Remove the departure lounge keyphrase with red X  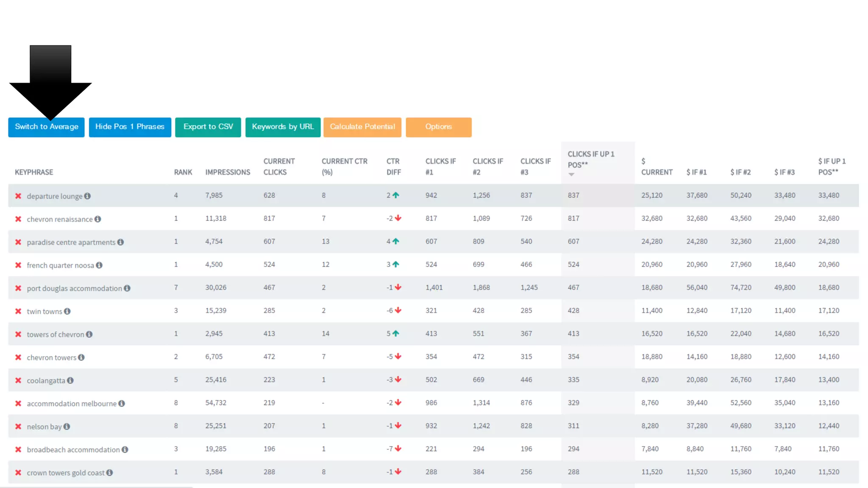(x=18, y=196)
